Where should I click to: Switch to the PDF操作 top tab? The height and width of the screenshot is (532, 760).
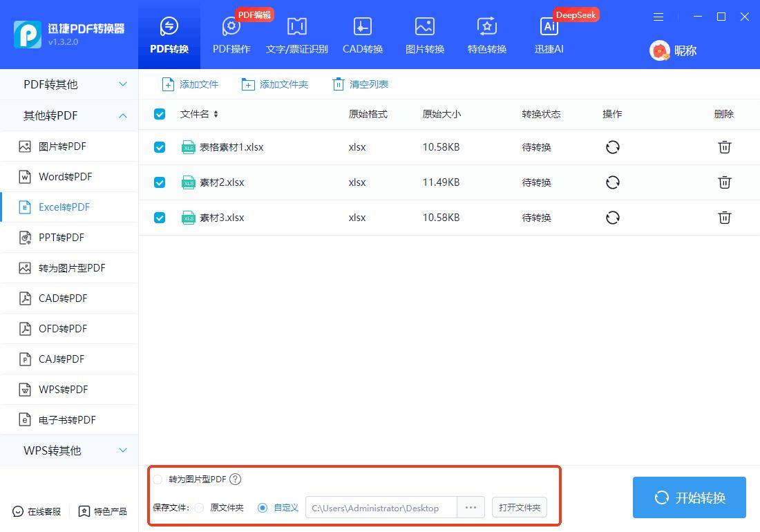pos(231,35)
